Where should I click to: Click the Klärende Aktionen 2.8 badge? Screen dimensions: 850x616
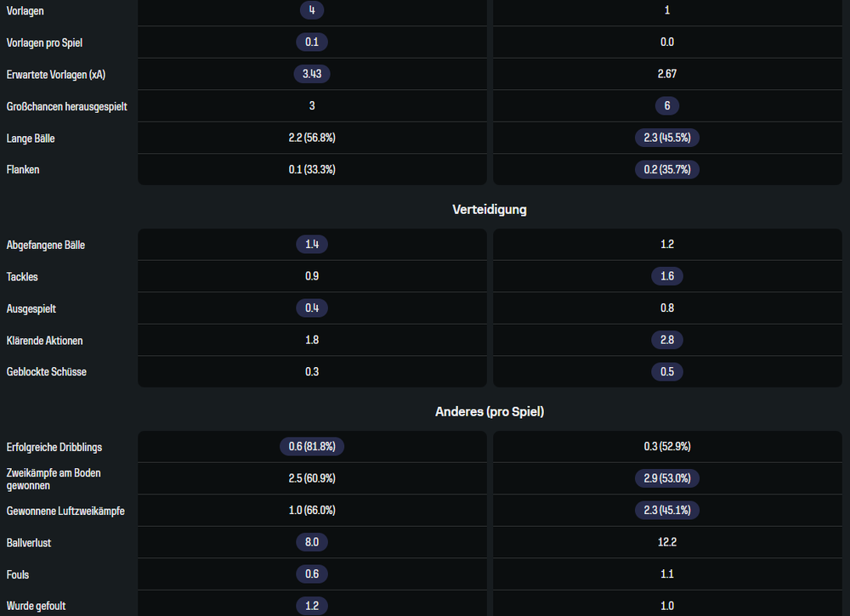666,340
